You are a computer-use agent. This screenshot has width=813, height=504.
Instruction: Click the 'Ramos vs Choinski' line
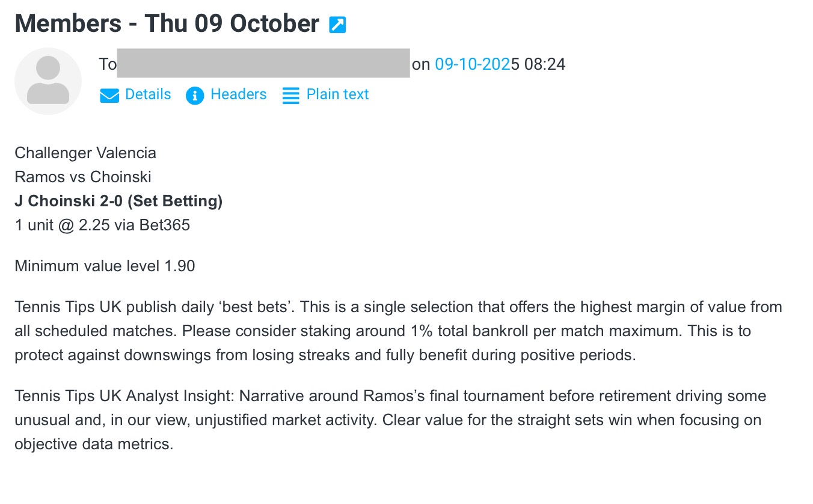click(83, 177)
